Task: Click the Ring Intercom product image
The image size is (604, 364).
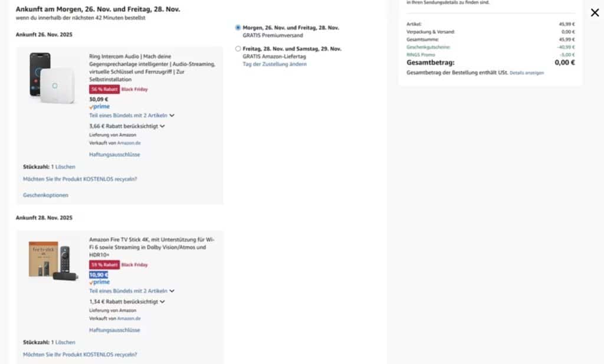Action: [x=52, y=78]
